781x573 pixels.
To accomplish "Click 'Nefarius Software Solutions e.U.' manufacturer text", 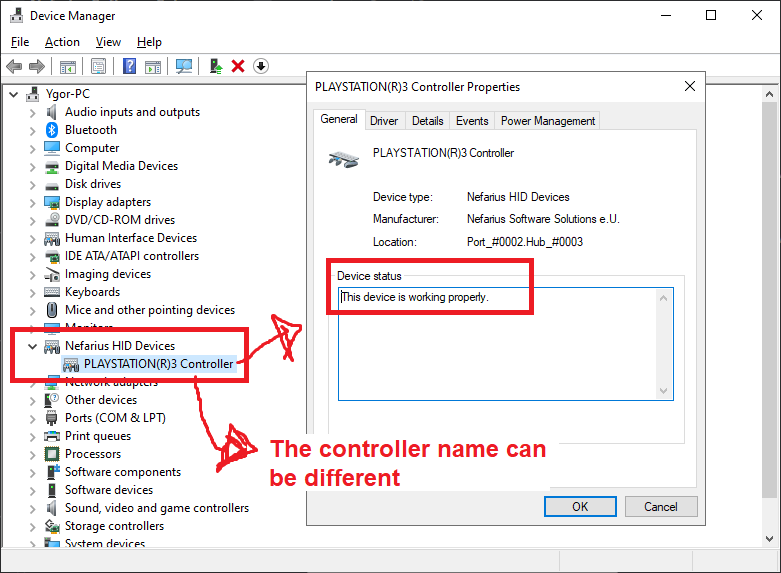I will coord(543,219).
